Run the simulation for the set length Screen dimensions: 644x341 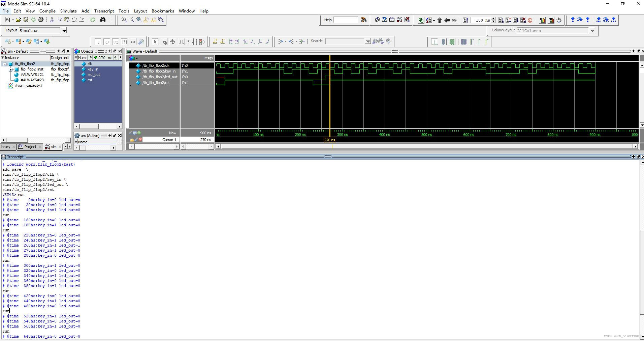pyautogui.click(x=501, y=20)
